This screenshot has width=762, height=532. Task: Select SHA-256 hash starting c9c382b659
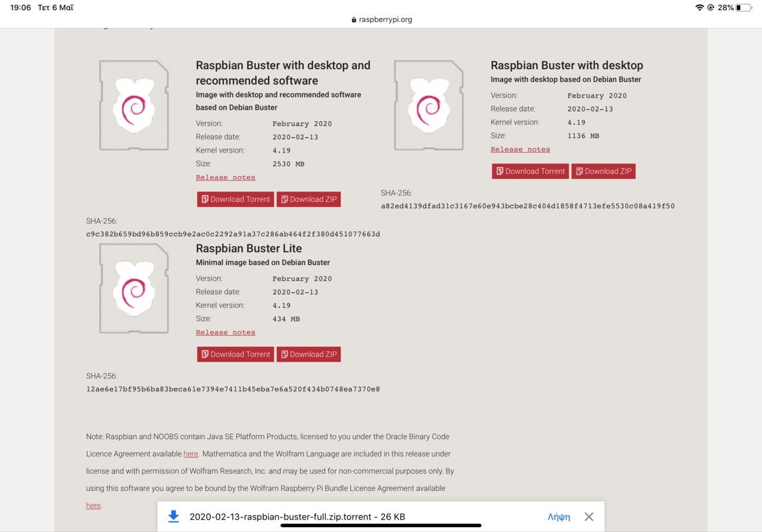(x=233, y=234)
